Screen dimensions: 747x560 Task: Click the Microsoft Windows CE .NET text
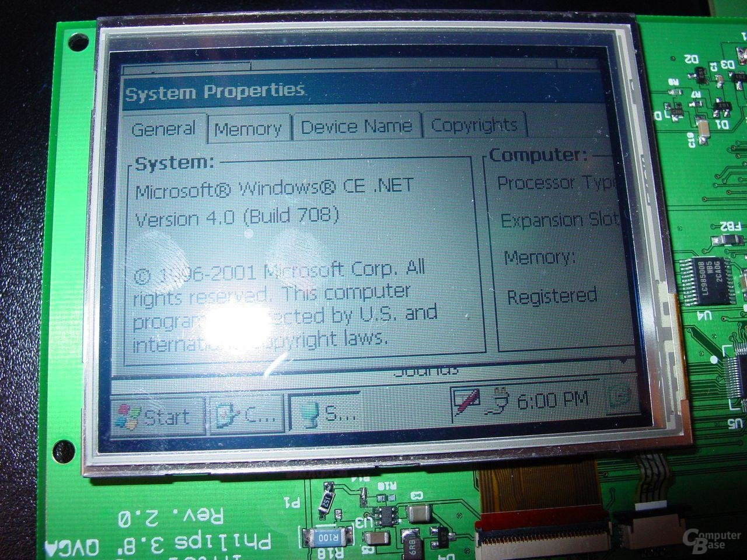click(x=274, y=187)
